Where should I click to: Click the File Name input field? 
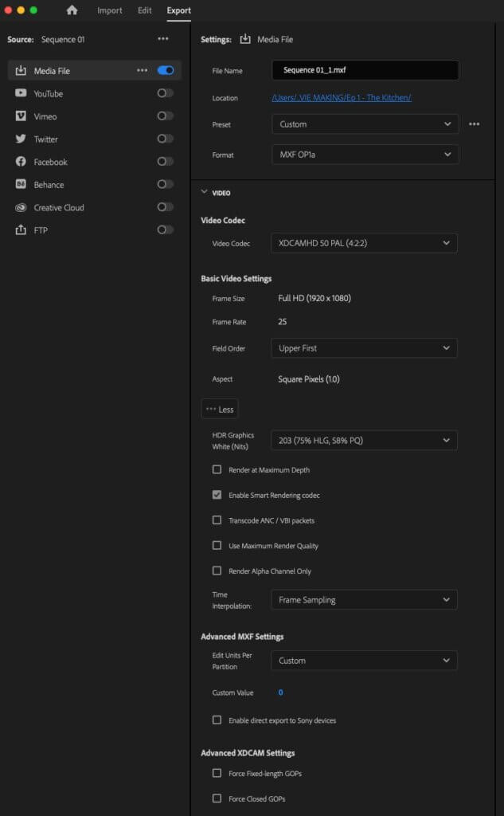[364, 70]
